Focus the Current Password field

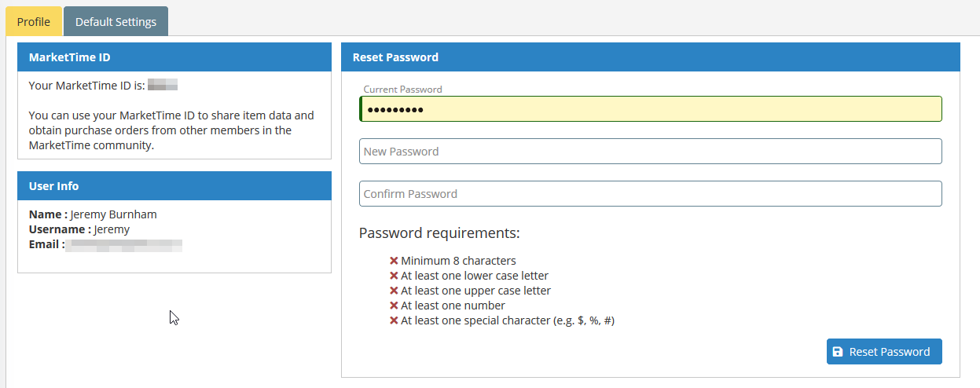pos(651,109)
